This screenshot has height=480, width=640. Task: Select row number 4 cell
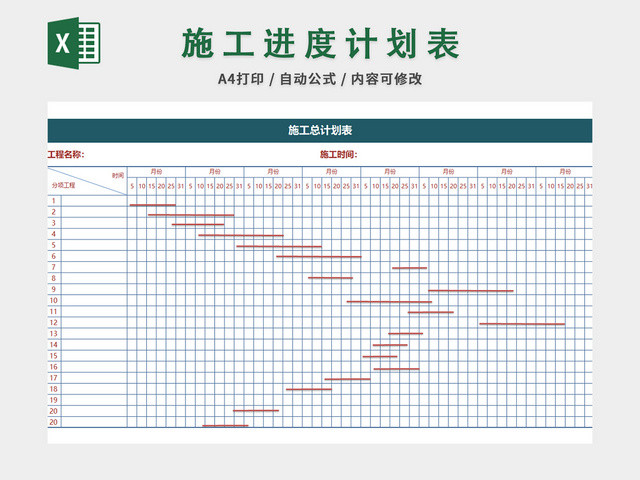(54, 234)
